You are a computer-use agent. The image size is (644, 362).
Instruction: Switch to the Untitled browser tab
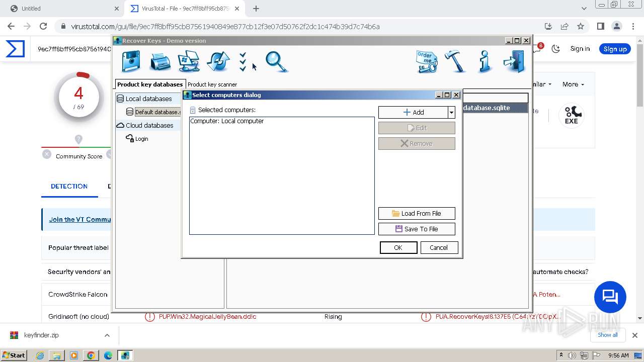[63, 9]
